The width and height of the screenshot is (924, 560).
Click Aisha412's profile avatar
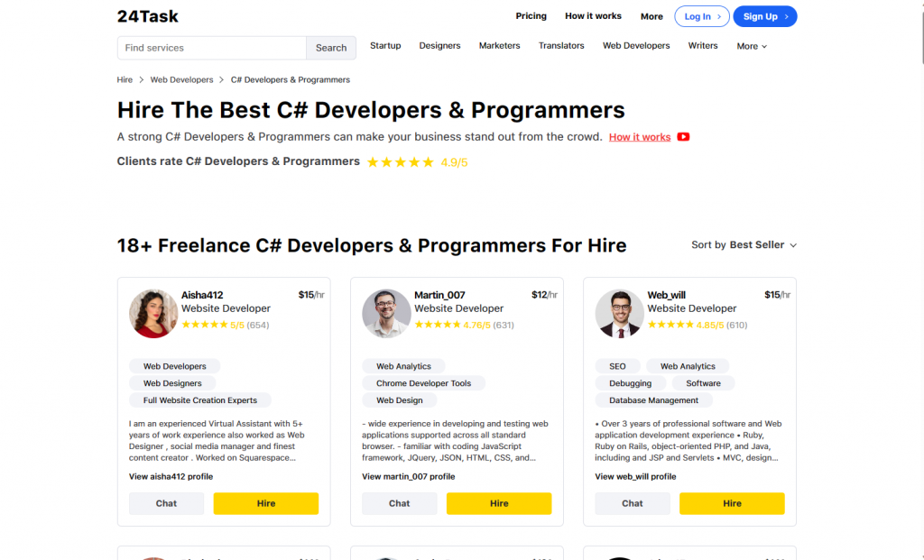pyautogui.click(x=153, y=313)
